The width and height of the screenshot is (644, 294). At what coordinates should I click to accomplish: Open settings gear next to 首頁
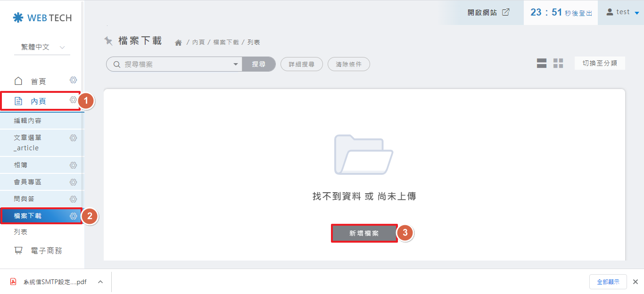coord(73,80)
